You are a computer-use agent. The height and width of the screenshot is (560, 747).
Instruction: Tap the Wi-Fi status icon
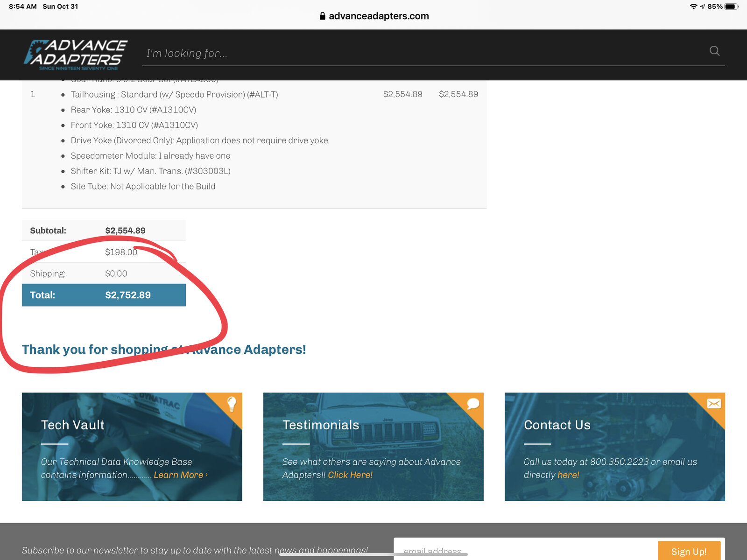693,7
